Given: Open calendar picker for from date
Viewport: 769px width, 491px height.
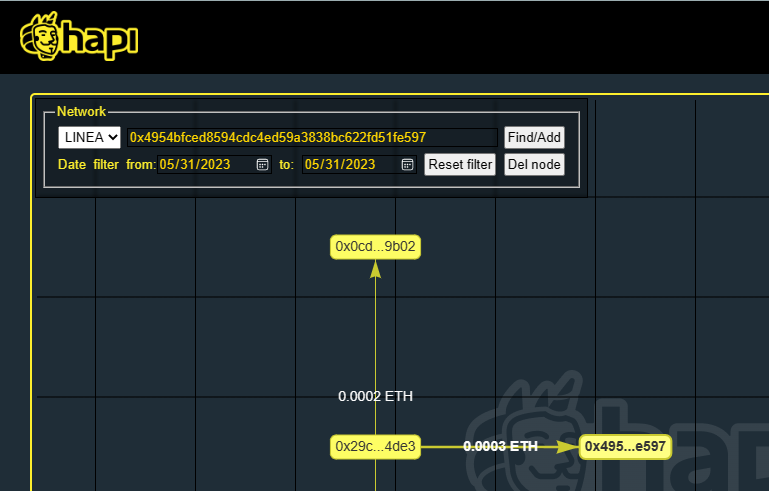Looking at the screenshot, I should tap(262, 164).
